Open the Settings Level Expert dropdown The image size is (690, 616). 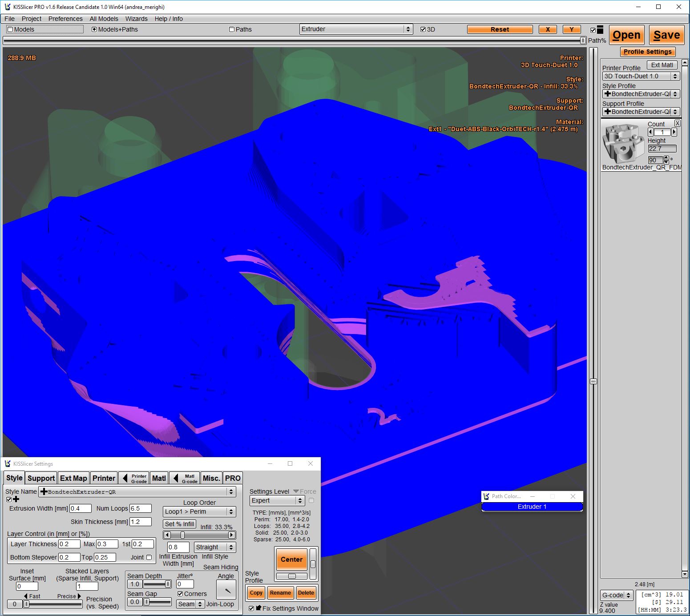coord(277,500)
